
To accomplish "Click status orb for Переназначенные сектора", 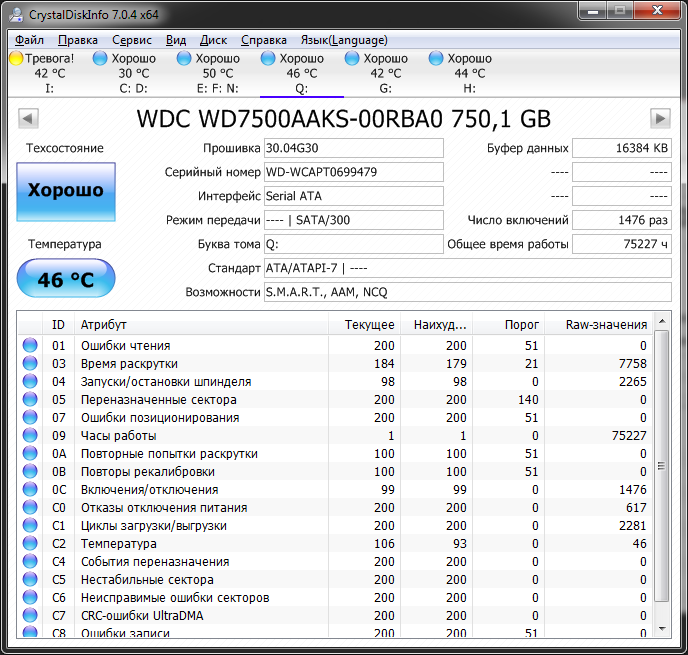I will (x=30, y=399).
